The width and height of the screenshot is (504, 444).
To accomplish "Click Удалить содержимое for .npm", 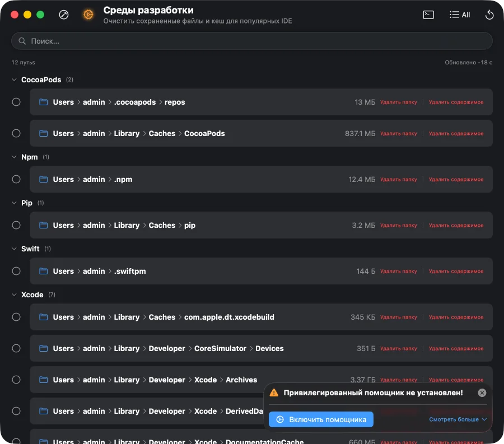I will (456, 179).
